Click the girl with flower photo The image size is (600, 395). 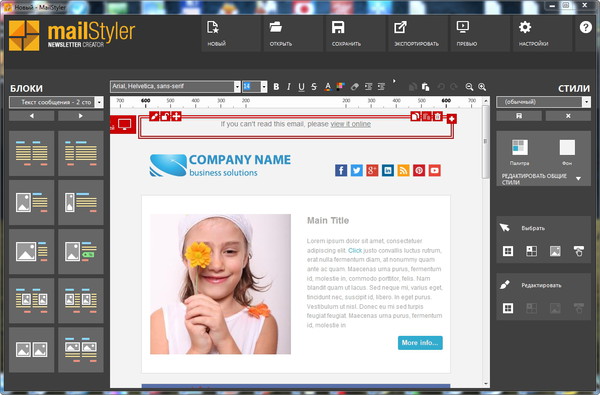pos(220,284)
